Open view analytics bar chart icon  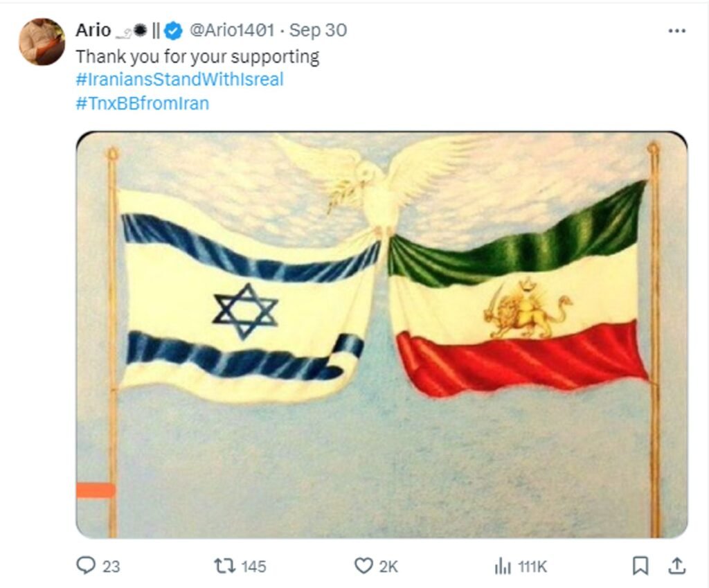click(503, 566)
